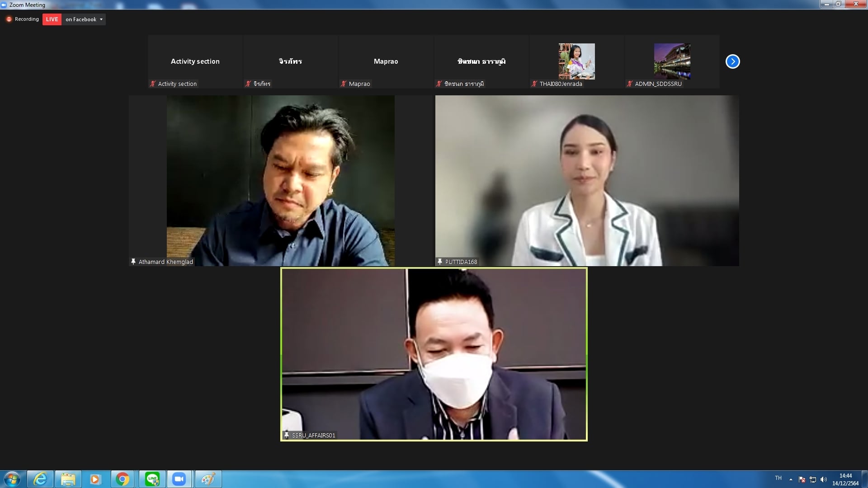Select THAI080Jenrada participant thumbnail
This screenshot has height=488, width=868.
coord(576,61)
